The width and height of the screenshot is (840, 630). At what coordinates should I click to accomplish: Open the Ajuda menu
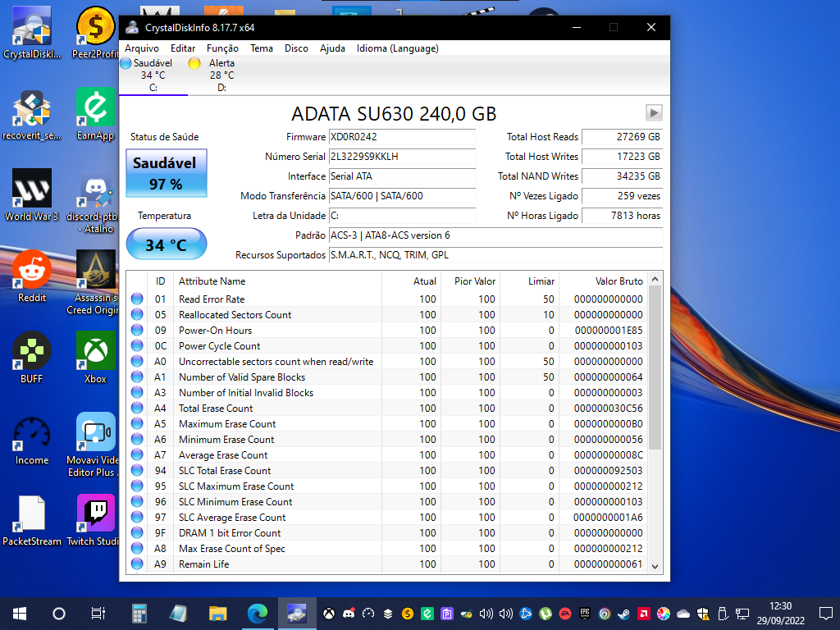[x=332, y=48]
